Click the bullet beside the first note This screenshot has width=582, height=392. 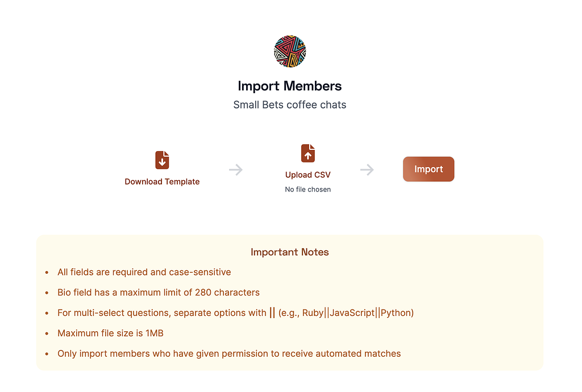tap(47, 273)
